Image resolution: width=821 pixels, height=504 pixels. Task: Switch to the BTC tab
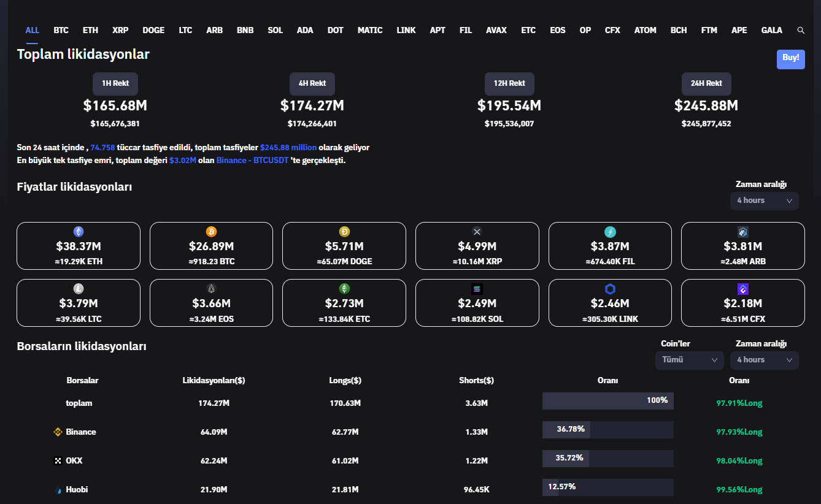(x=61, y=30)
